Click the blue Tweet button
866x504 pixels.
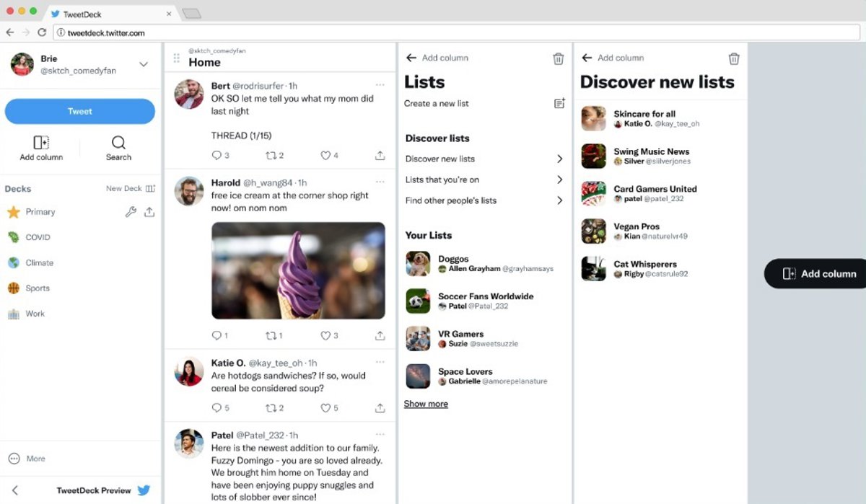pos(79,111)
